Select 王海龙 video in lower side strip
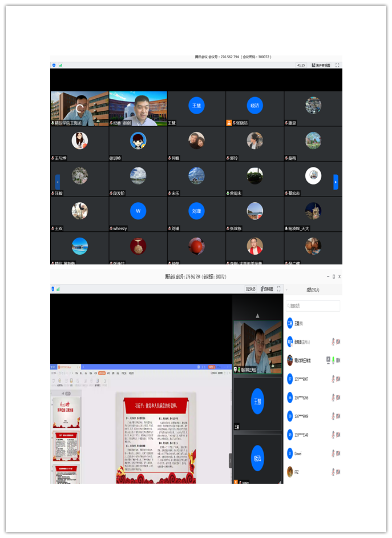Screen dimensions: 392x538 click(x=258, y=347)
